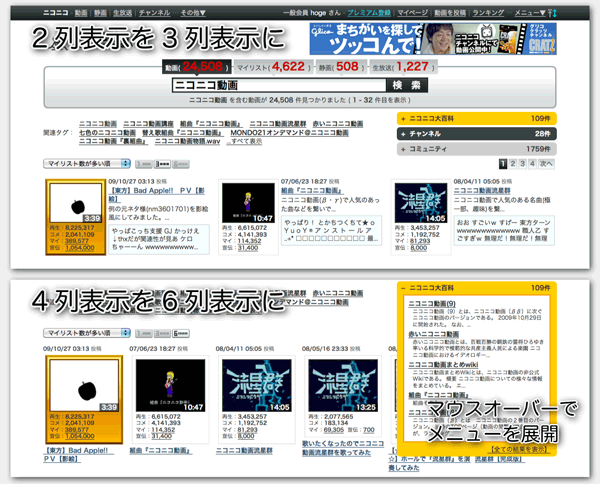Open the 10:47 組曲 thumbnail in upper view

[248, 203]
